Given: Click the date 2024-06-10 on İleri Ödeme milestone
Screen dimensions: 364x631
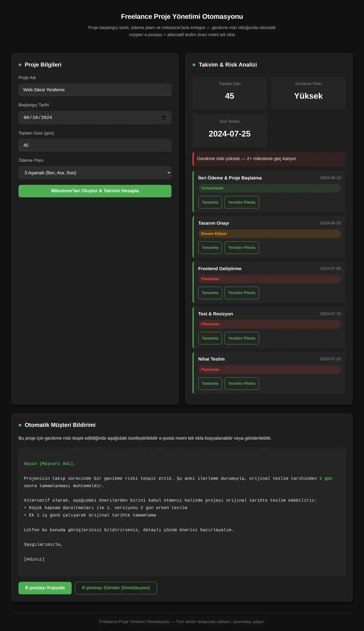Looking at the screenshot, I should [330, 178].
